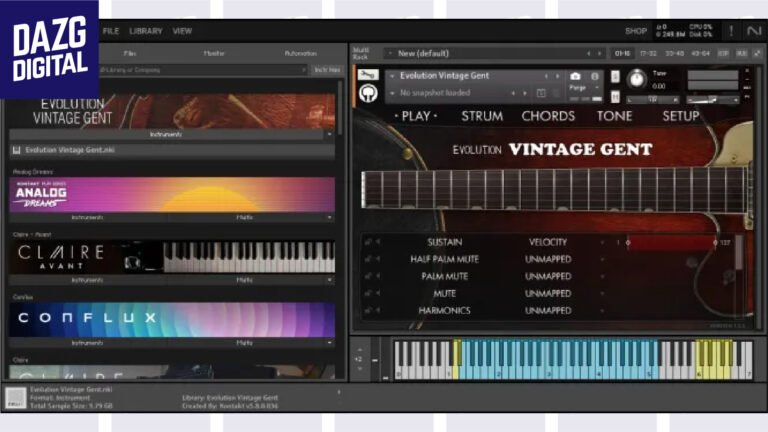This screenshot has height=432, width=768.
Task: Switch to rack page 01-16
Action: tap(622, 53)
